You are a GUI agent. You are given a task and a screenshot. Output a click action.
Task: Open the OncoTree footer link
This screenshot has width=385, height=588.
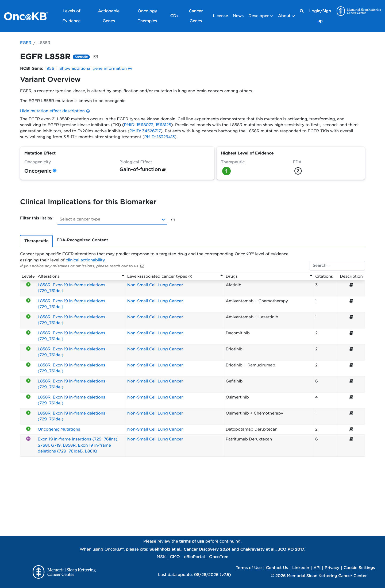[219, 557]
